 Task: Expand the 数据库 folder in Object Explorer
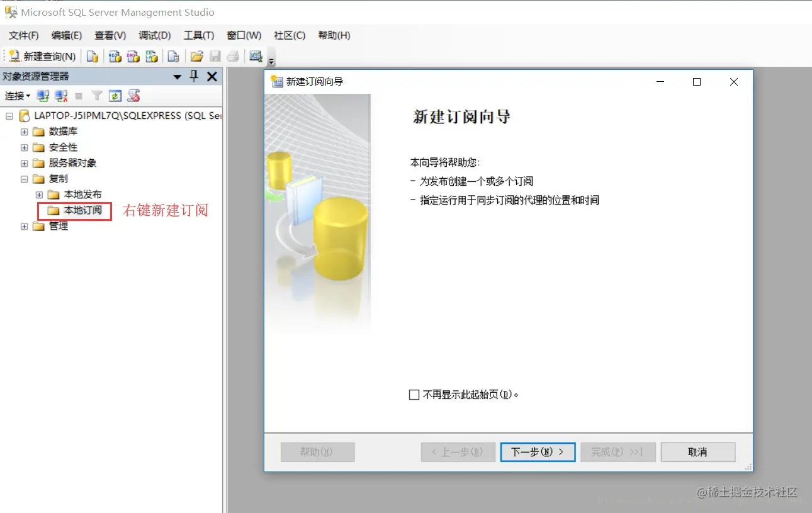tap(23, 132)
